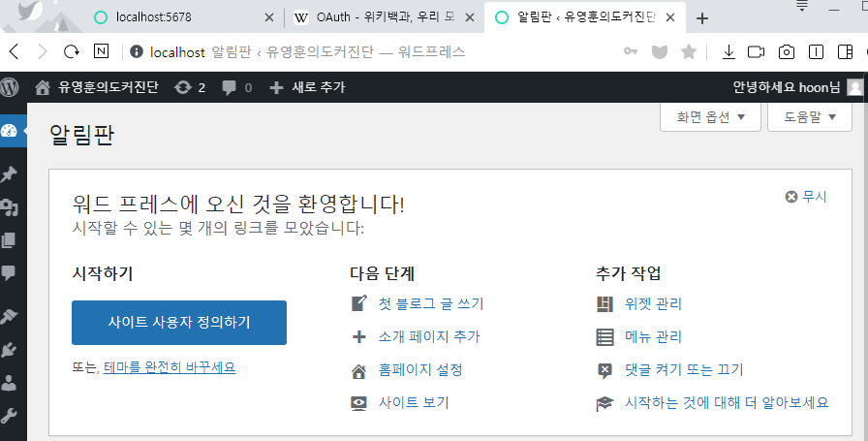The width and height of the screenshot is (868, 441).
Task: Dismiss the welcome panel with 무시
Action: pyautogui.click(x=806, y=197)
